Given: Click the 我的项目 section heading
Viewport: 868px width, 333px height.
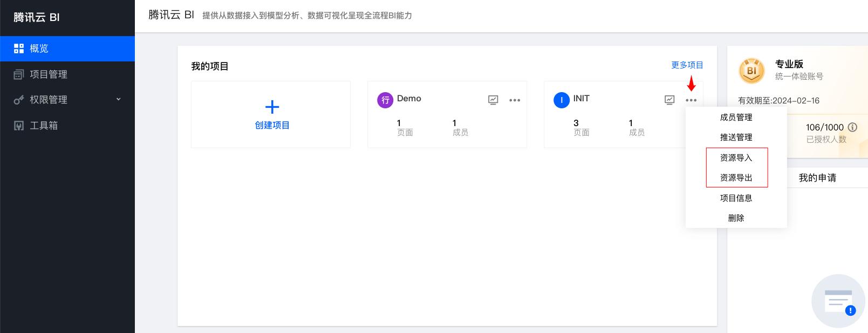Looking at the screenshot, I should (210, 66).
